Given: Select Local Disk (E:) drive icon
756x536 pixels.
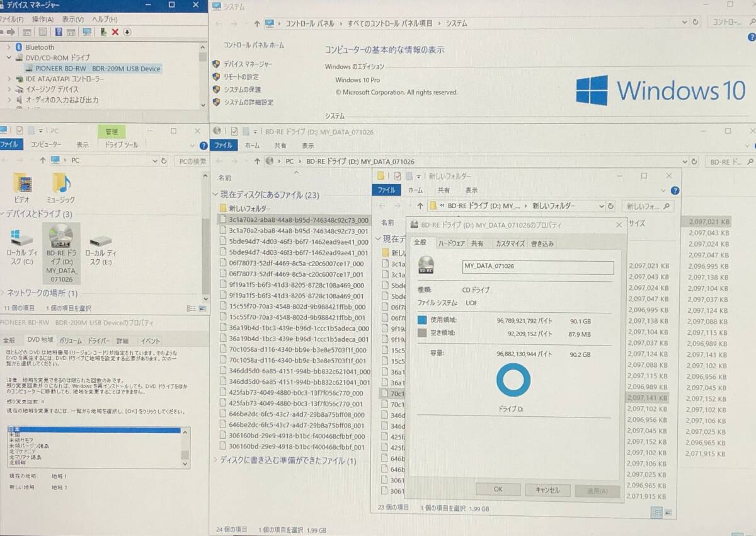Looking at the screenshot, I should 100,241.
